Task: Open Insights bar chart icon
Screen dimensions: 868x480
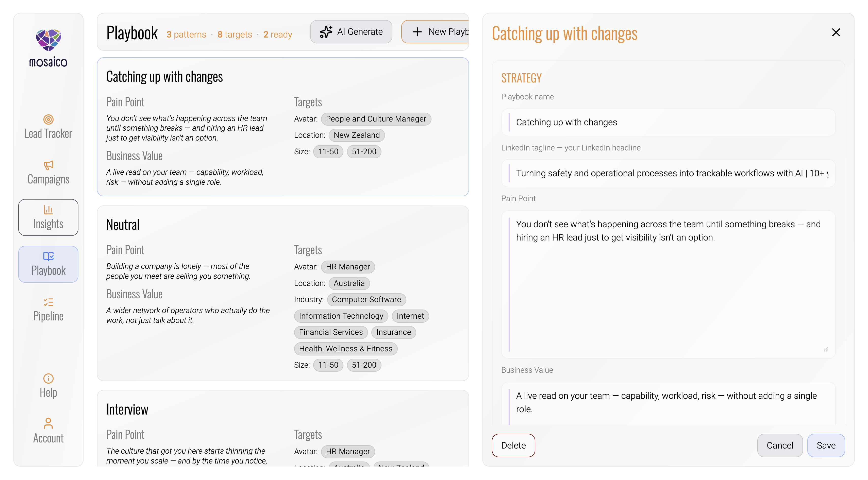Action: [x=48, y=210]
